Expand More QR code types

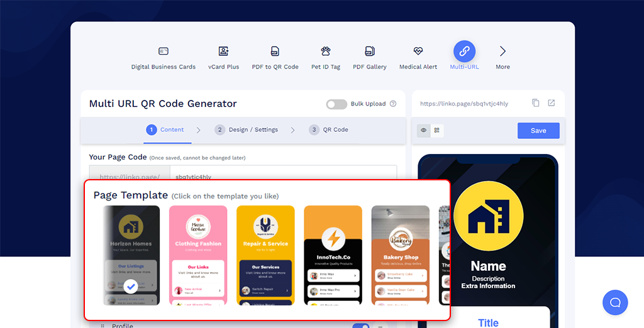(x=502, y=52)
